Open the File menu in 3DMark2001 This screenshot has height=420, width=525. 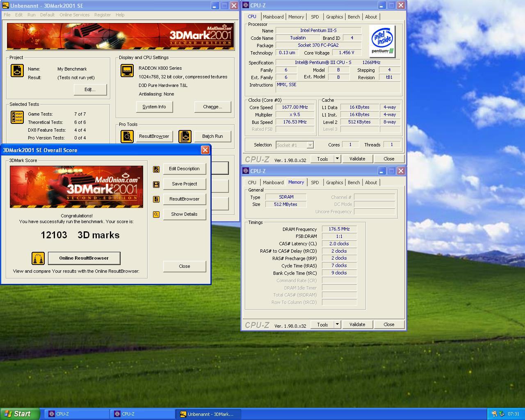7,15
